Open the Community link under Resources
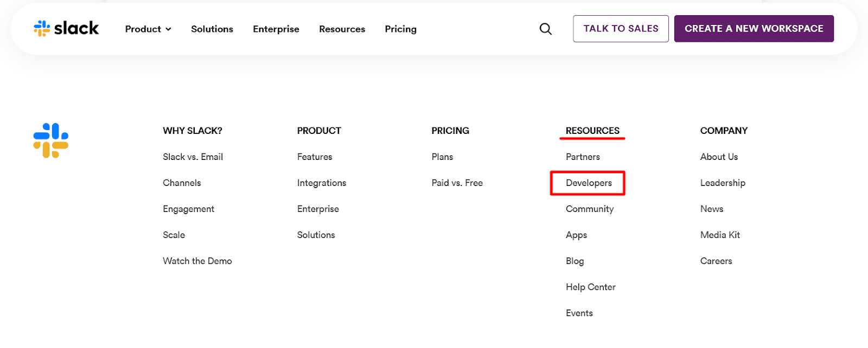Viewport: 868px width, 348px height. [589, 209]
